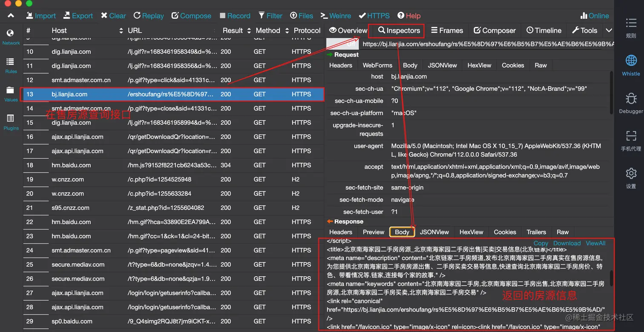The width and height of the screenshot is (644, 332).
Task: Click the Protocol column header
Action: (307, 31)
